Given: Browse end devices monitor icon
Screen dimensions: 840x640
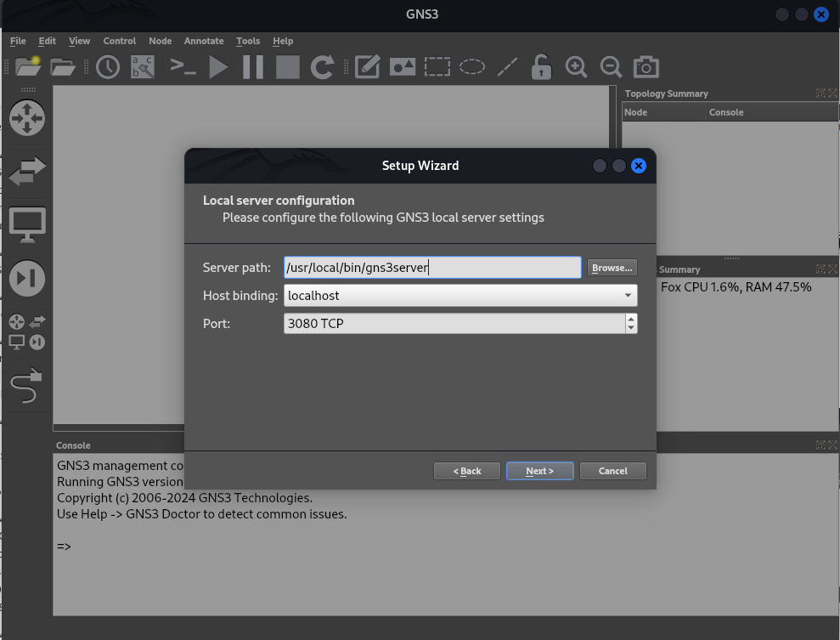Looking at the screenshot, I should pyautogui.click(x=27, y=224).
